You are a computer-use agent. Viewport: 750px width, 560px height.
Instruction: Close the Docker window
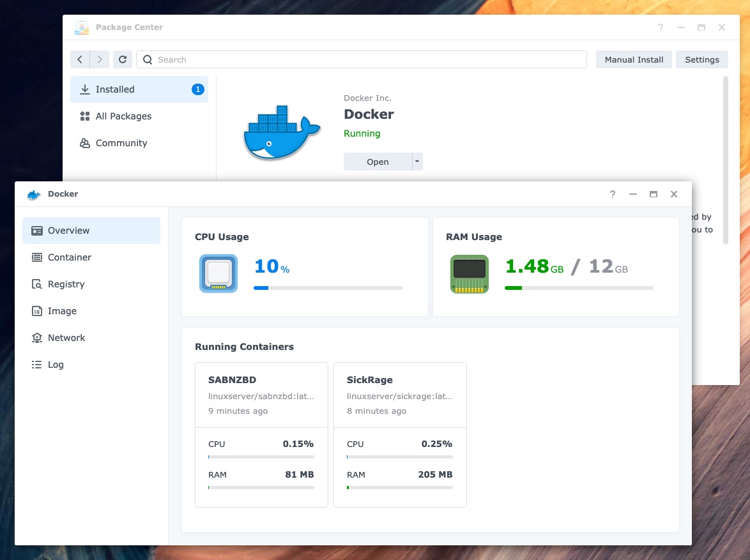tap(674, 194)
